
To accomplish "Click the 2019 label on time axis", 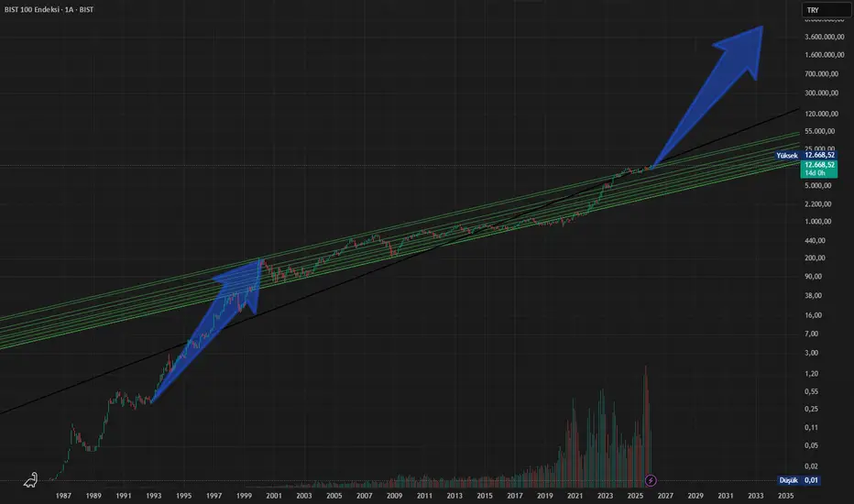I will [x=544, y=496].
